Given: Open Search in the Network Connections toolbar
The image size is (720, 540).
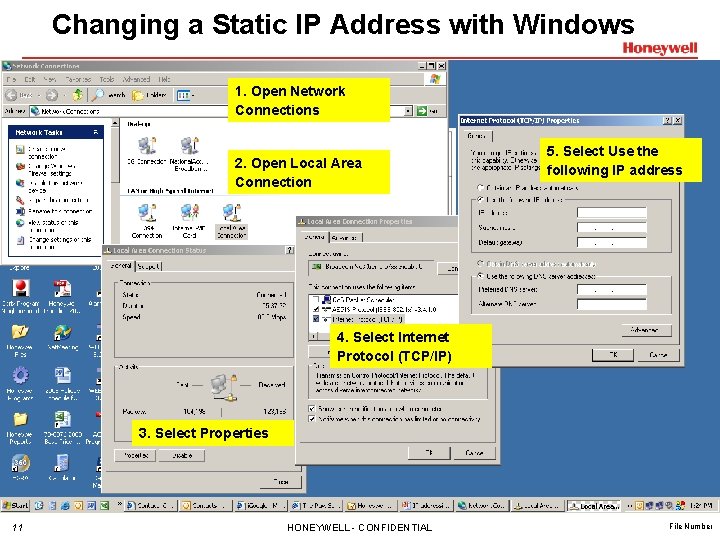Looking at the screenshot, I should (x=108, y=95).
